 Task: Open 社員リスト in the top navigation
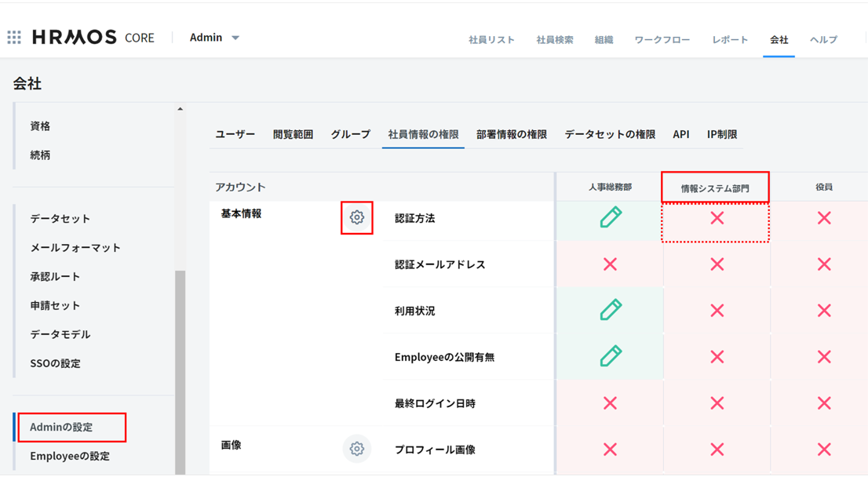(x=491, y=40)
